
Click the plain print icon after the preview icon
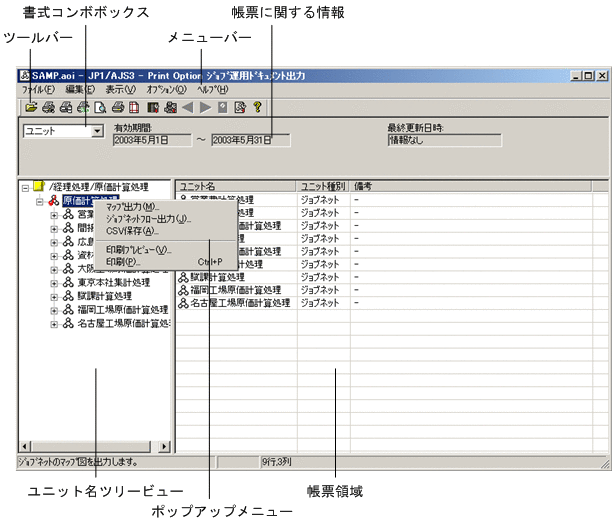tap(118, 107)
